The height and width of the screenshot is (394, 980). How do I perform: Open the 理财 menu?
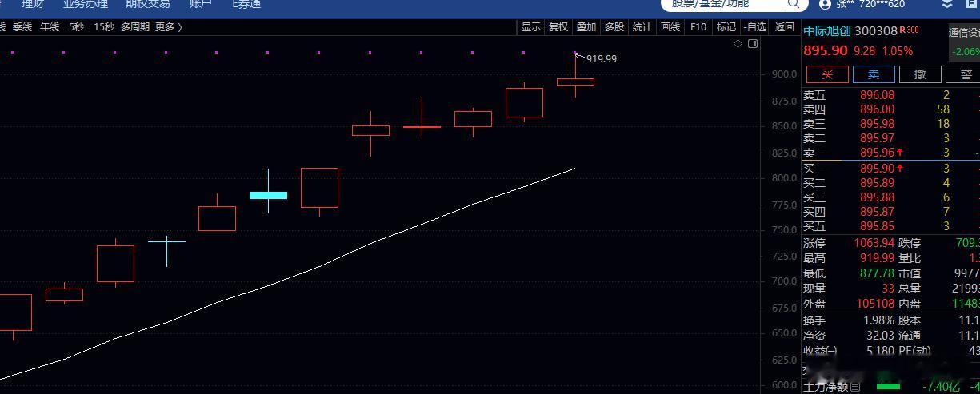point(33,4)
